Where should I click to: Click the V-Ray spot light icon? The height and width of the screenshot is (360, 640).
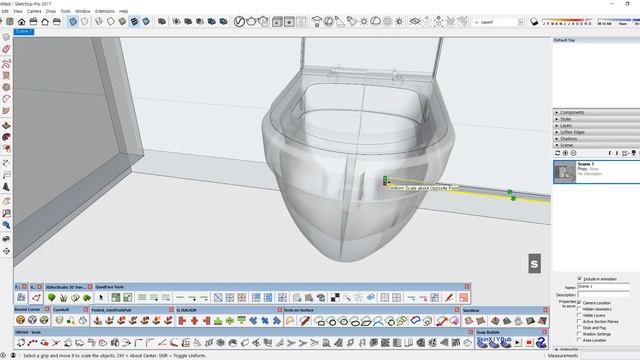tap(340, 22)
